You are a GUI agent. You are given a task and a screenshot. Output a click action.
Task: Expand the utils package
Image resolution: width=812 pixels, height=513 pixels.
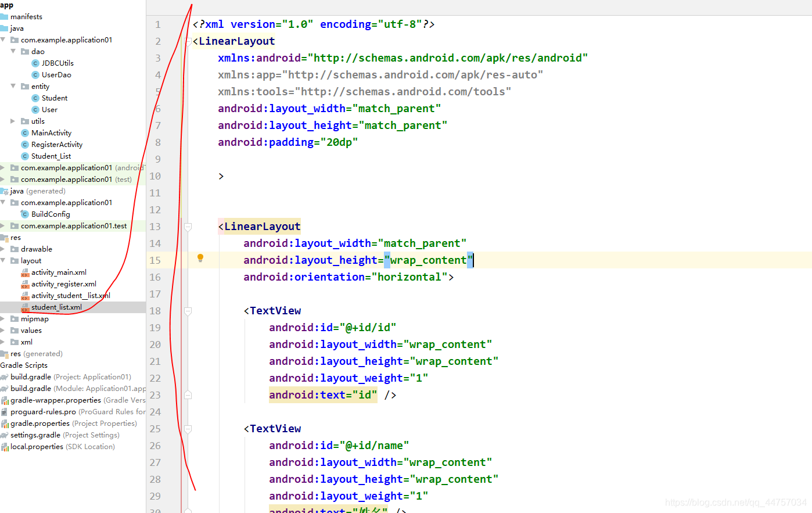(x=13, y=121)
